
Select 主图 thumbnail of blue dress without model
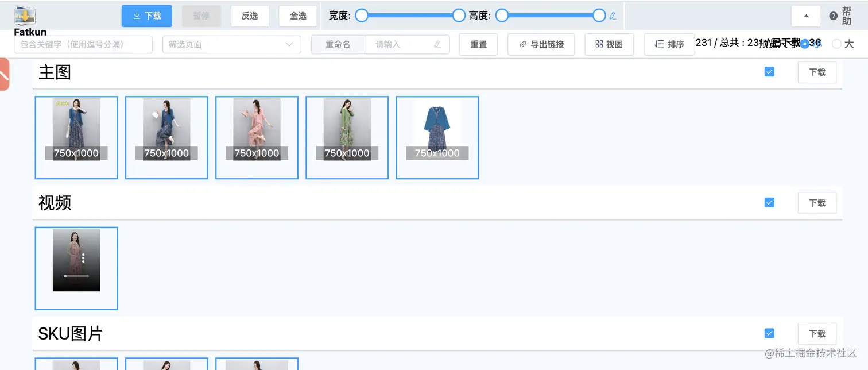point(437,137)
